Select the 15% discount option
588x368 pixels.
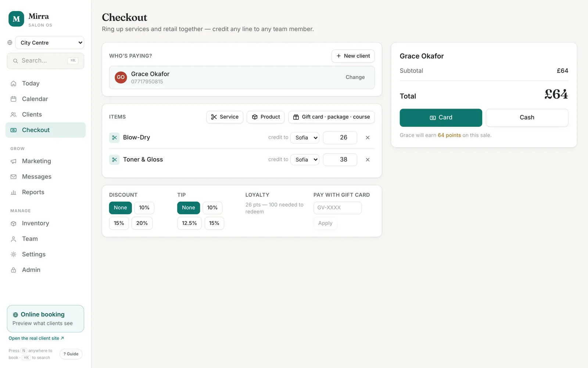pyautogui.click(x=119, y=223)
